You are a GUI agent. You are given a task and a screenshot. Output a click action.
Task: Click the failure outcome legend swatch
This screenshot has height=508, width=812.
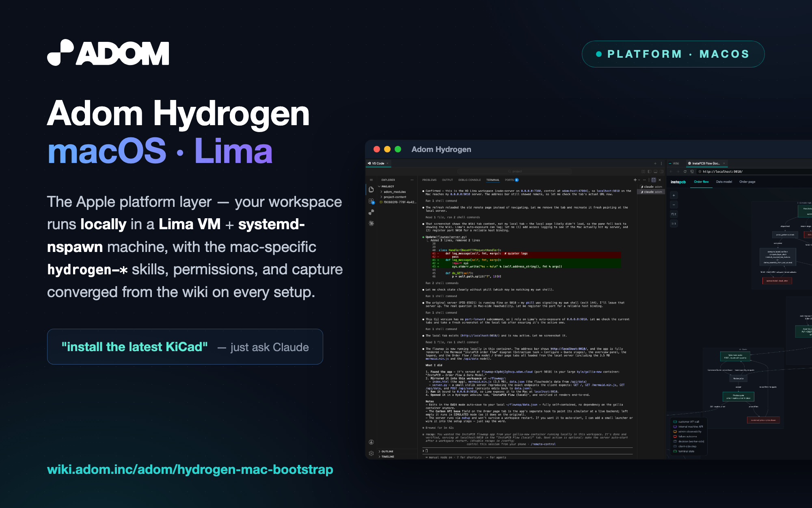coord(675,436)
